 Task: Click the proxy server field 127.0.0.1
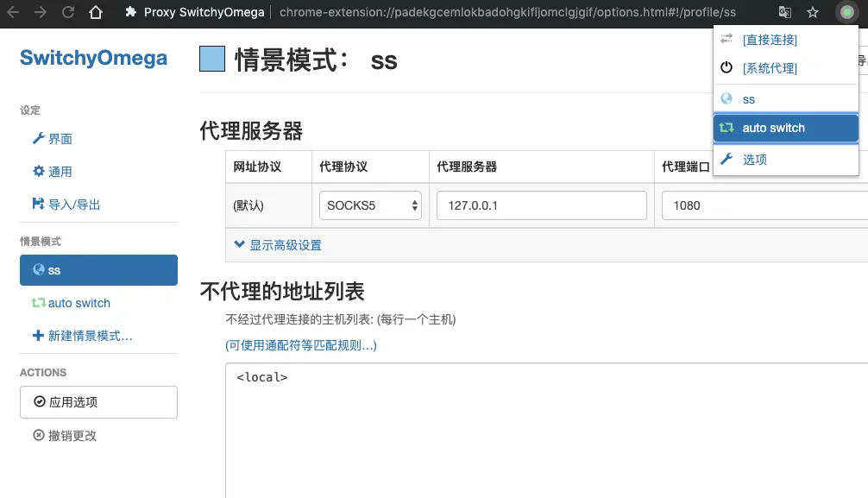[x=541, y=205]
